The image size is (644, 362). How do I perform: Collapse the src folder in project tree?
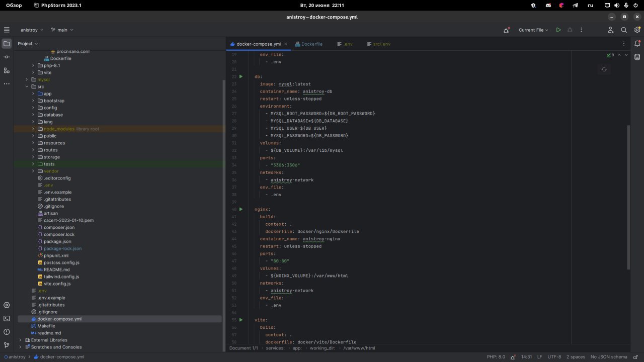click(x=27, y=86)
